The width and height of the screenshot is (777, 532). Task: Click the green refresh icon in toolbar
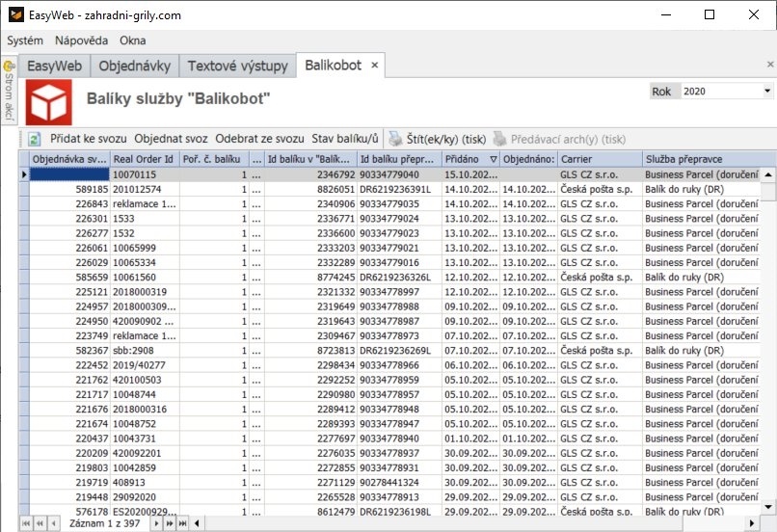(34, 139)
